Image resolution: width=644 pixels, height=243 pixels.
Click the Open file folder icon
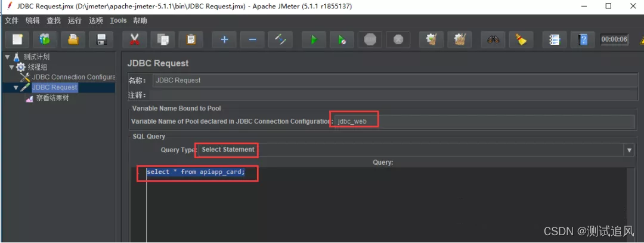pyautogui.click(x=73, y=39)
